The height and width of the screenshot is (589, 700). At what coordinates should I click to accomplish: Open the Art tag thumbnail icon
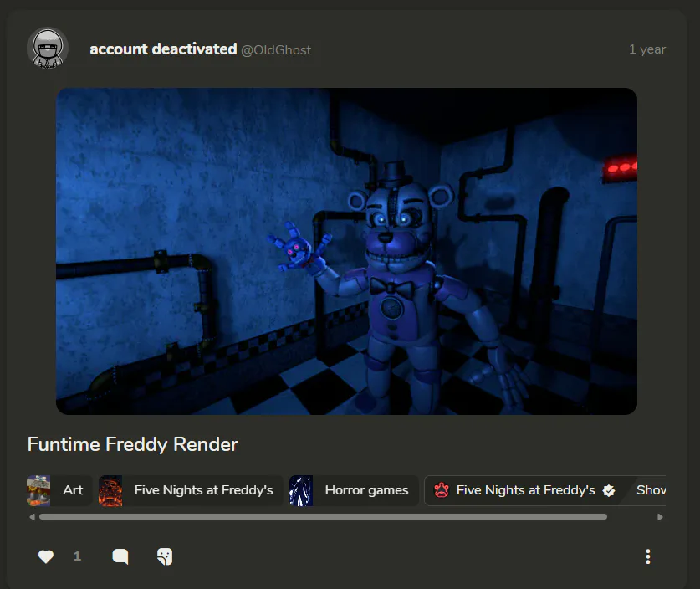tap(38, 490)
